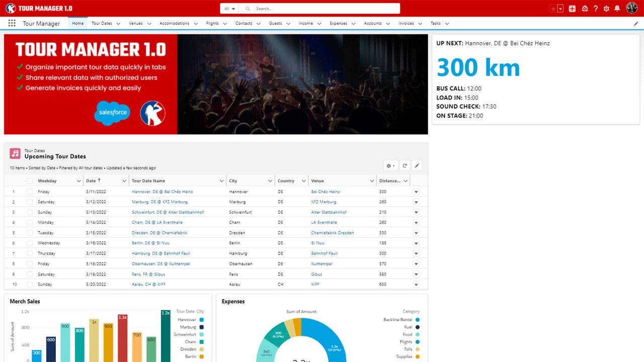
Task: Select the checkbox for the Dresden row
Action: [30, 233]
